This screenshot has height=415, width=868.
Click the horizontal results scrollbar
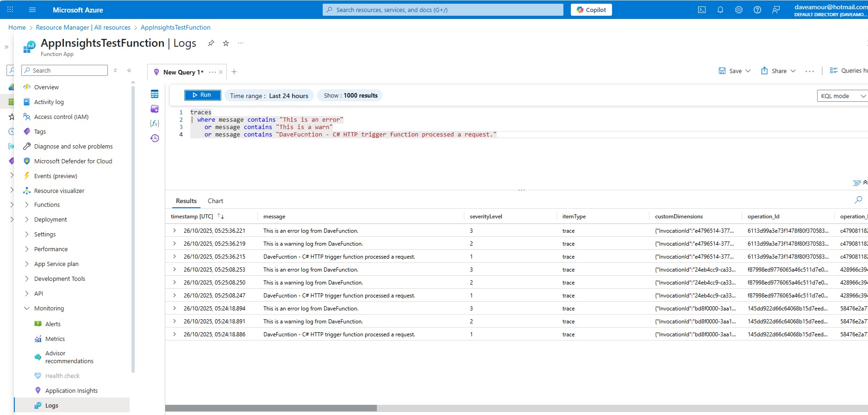[271, 408]
